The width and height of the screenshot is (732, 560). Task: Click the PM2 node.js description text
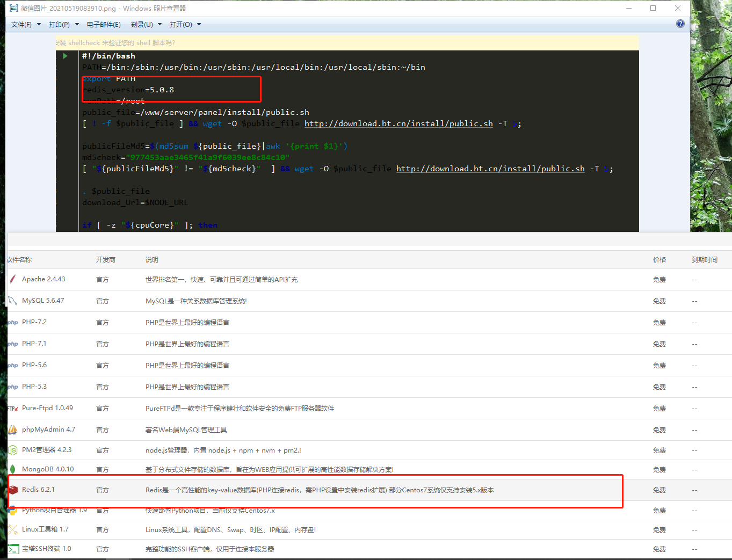pos(223,450)
